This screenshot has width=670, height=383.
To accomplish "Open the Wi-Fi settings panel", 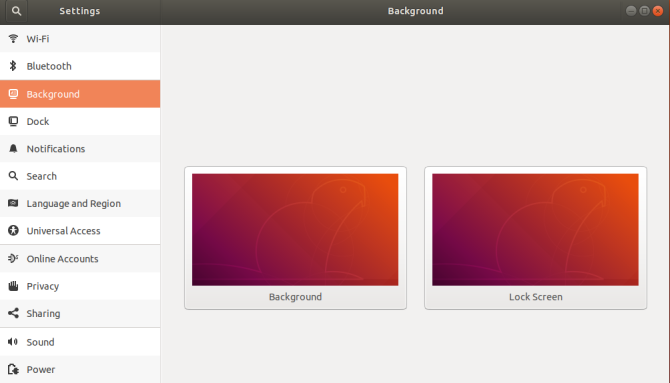I will (x=80, y=38).
